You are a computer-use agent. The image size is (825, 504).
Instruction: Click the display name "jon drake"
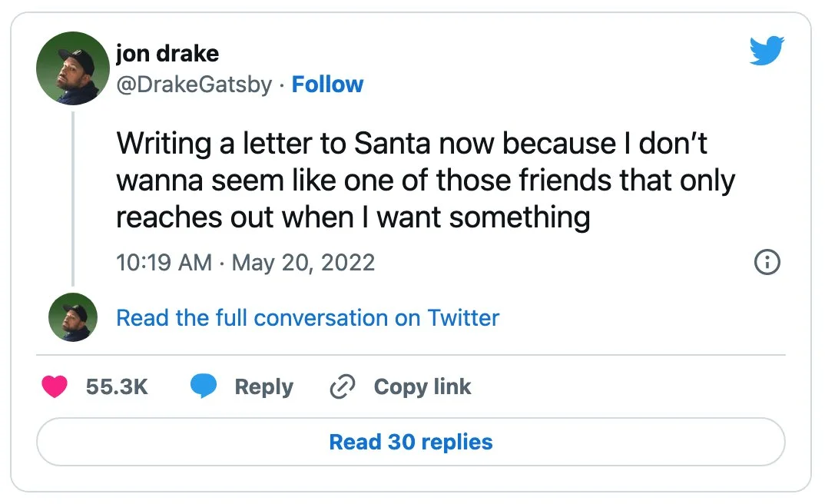pyautogui.click(x=167, y=53)
